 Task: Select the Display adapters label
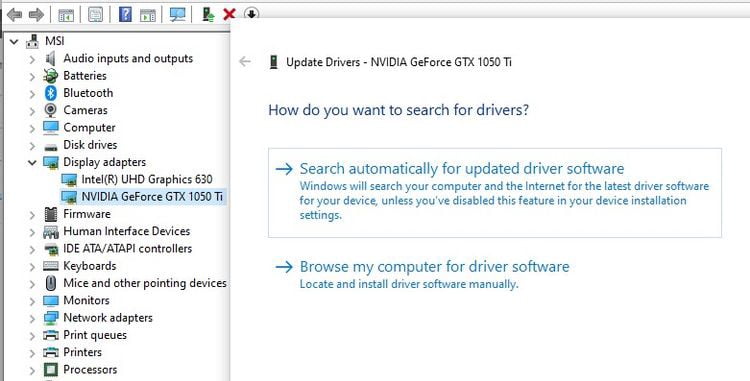tap(105, 162)
